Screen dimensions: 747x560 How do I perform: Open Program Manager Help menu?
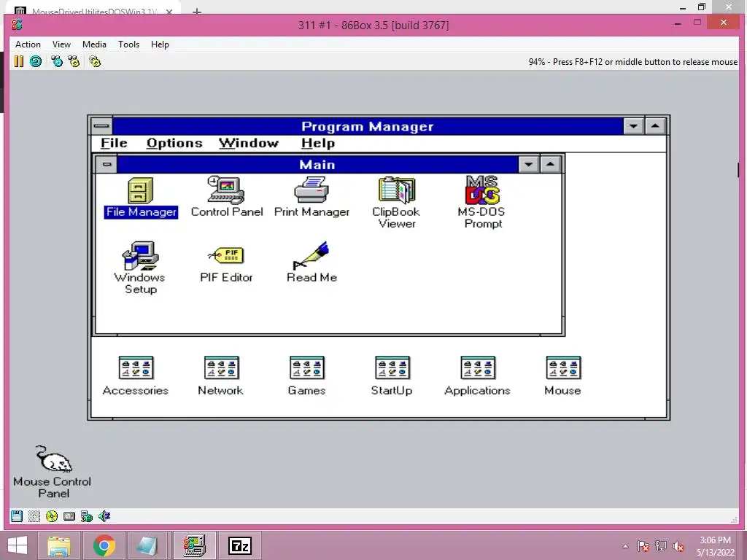point(318,143)
